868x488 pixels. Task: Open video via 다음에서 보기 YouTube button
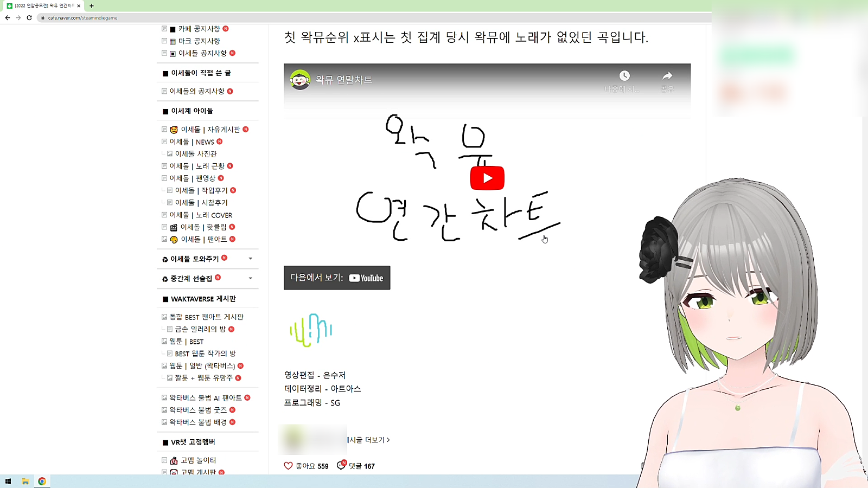pos(337,278)
